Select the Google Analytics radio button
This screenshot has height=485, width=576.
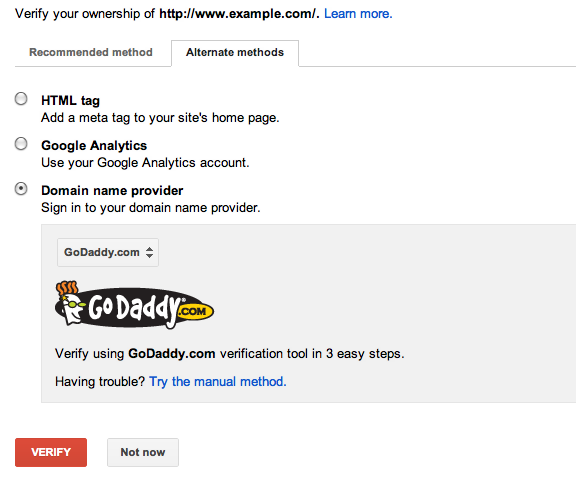click(21, 144)
